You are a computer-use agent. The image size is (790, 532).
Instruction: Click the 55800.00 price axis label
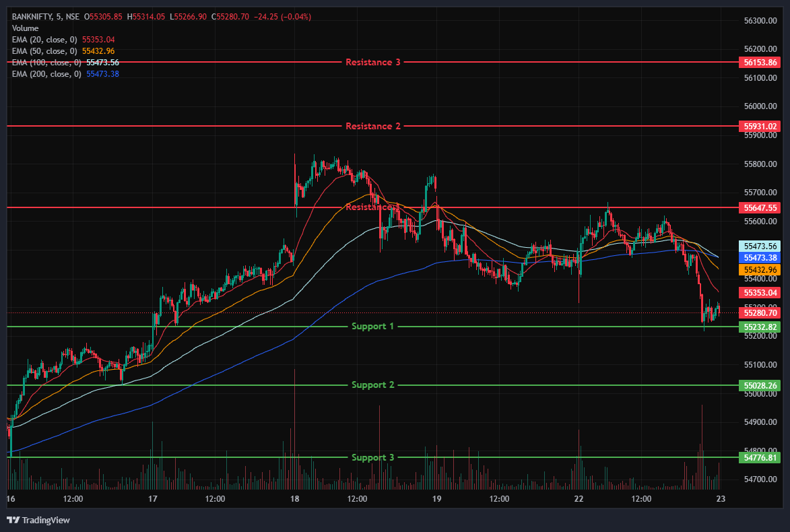[x=760, y=164]
